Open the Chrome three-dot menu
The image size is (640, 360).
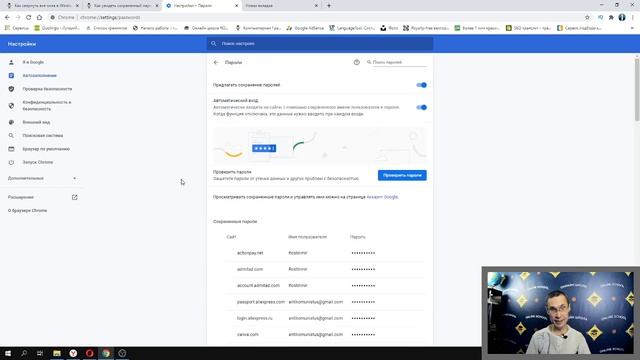(x=633, y=18)
